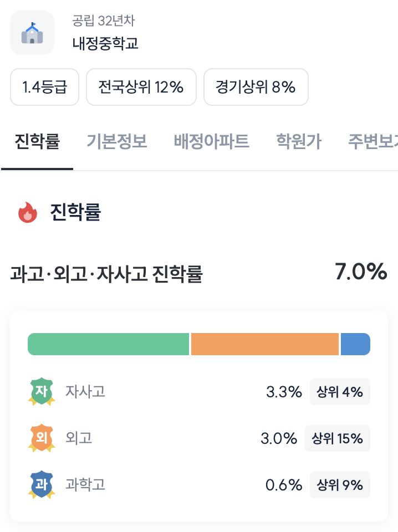
Task: Click the school building icon
Action: pyautogui.click(x=32, y=33)
